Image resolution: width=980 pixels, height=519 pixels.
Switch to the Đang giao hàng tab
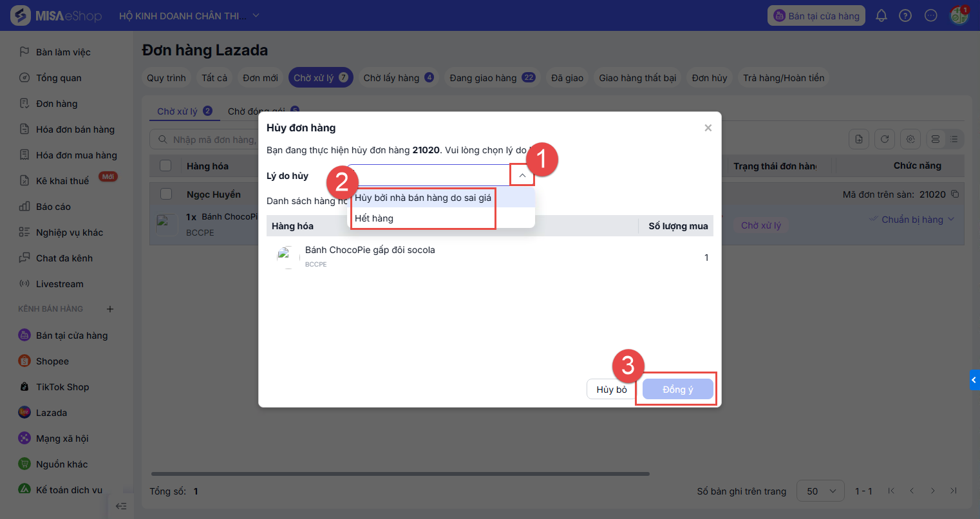point(493,78)
